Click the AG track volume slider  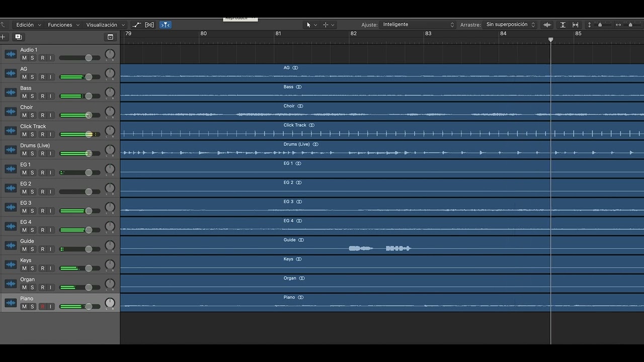tap(79, 77)
